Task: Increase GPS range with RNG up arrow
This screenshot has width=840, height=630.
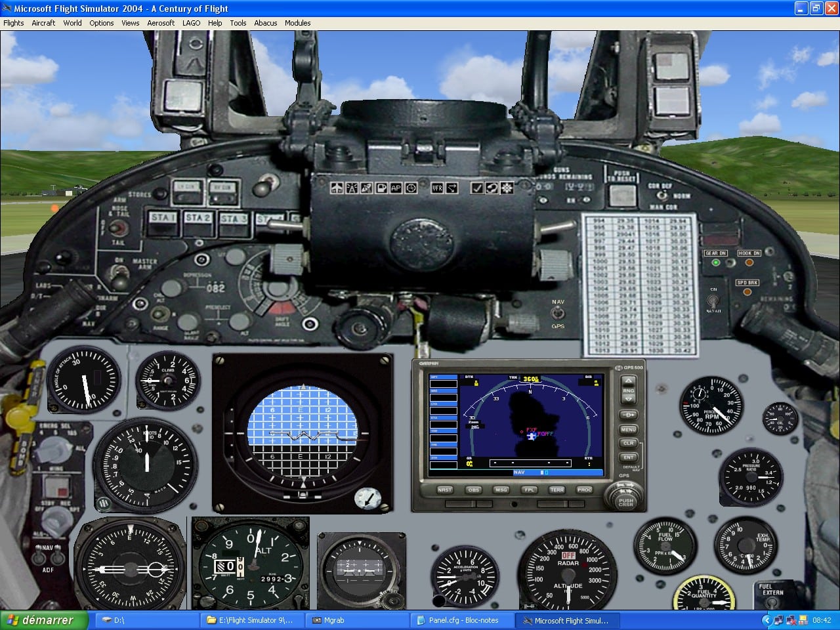Action: pos(628,381)
